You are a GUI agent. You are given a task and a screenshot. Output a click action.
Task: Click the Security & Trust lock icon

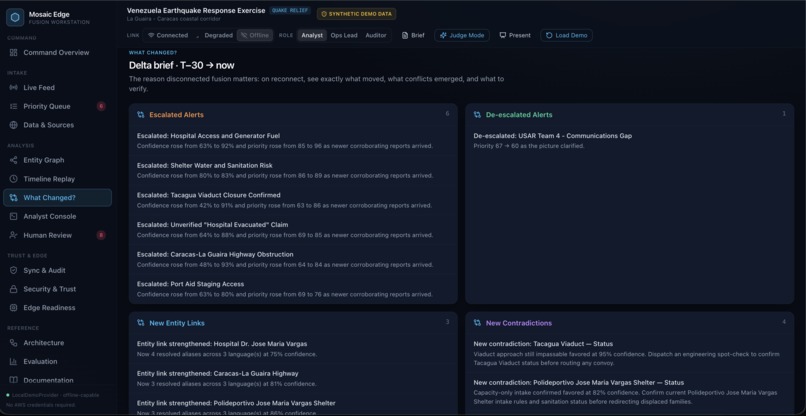tap(13, 289)
